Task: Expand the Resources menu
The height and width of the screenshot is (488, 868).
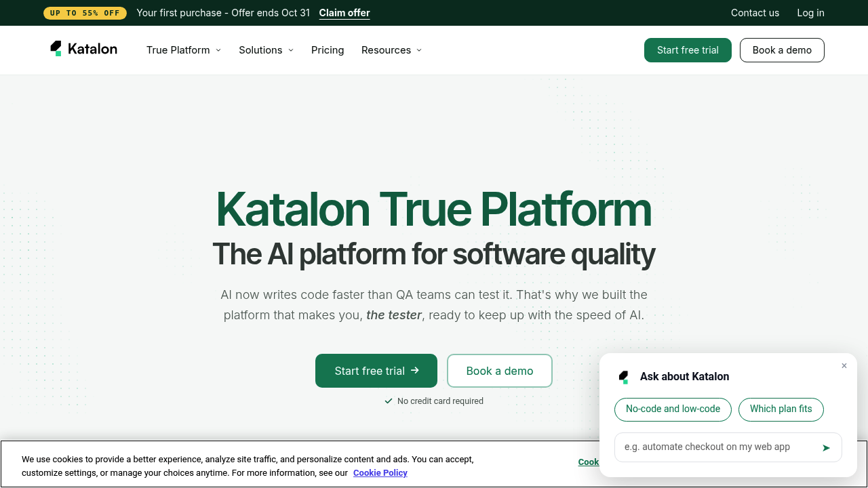Action: 391,50
